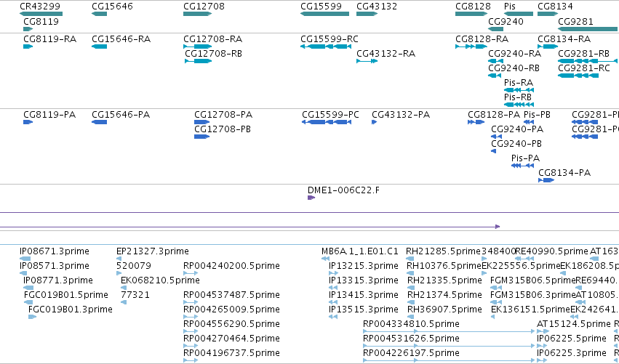Open protein label CG9240-PB
Viewport: 619px width, 364px height.
pos(516,144)
